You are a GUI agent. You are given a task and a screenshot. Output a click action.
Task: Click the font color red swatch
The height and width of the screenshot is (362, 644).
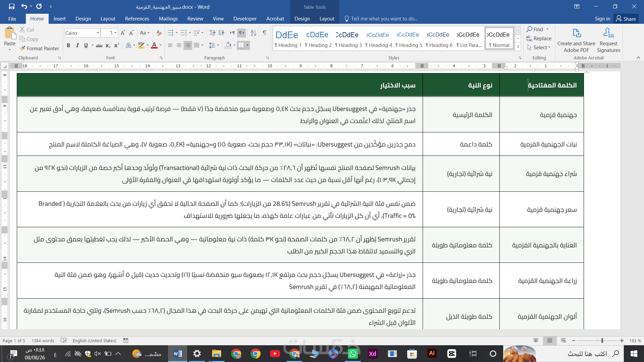[x=154, y=45]
